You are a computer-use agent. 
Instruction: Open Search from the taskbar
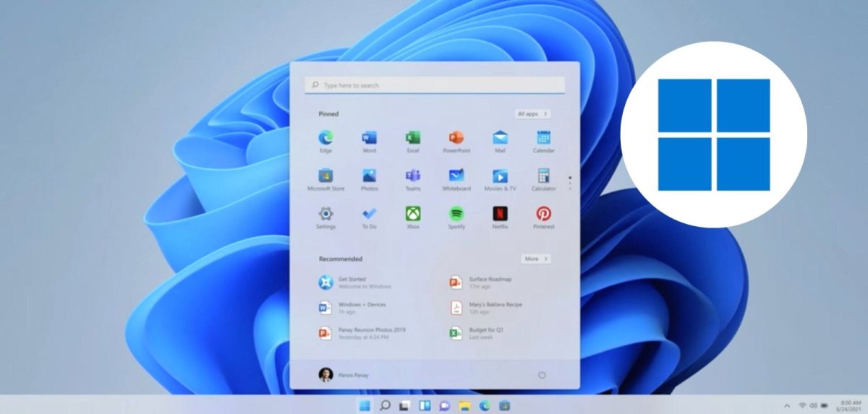click(385, 405)
